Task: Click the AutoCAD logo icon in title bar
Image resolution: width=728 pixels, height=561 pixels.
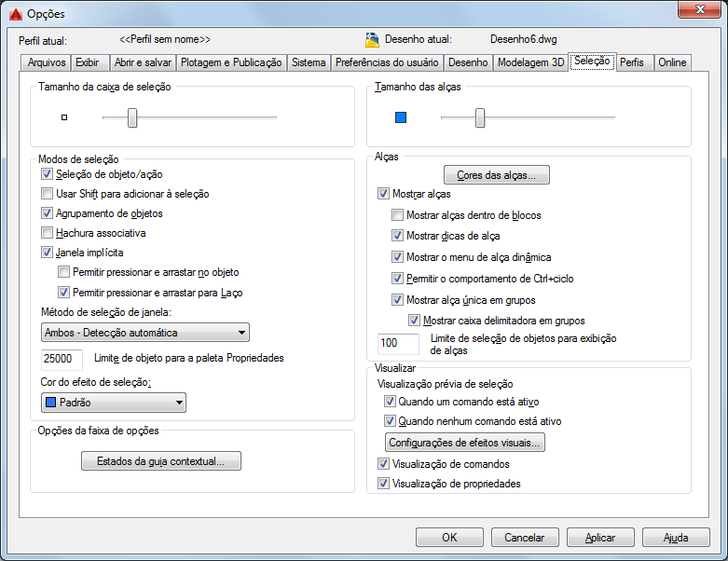Action: coord(16,14)
